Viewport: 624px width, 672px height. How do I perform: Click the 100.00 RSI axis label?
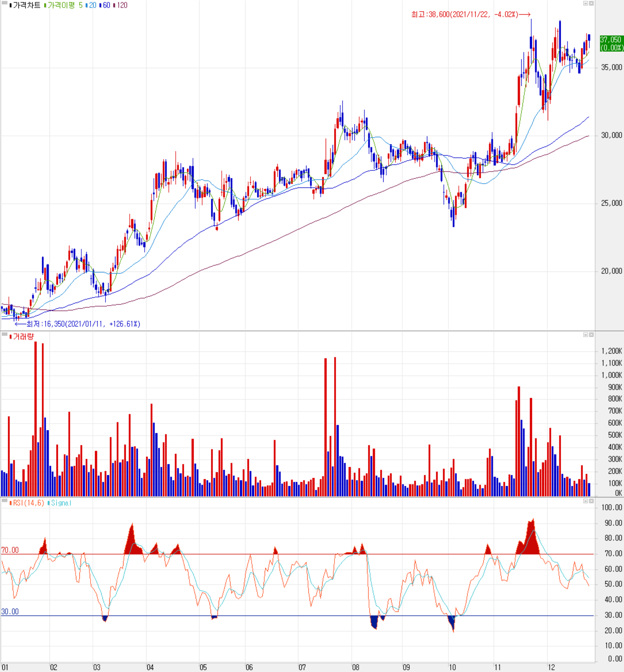612,507
